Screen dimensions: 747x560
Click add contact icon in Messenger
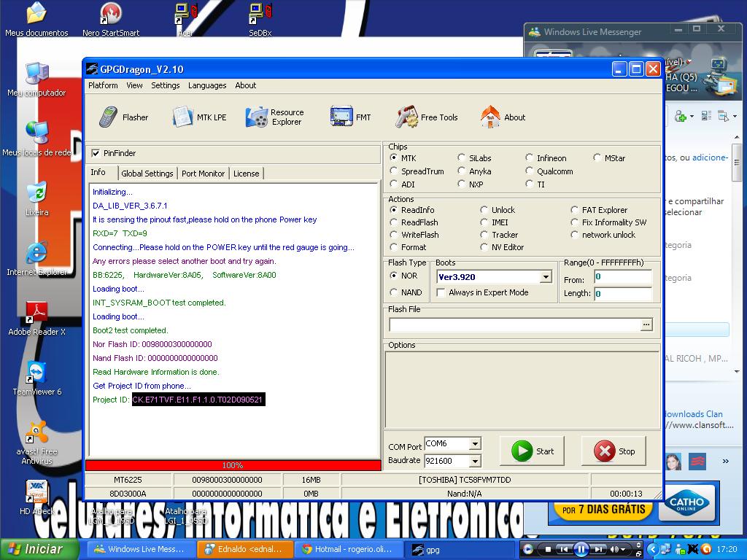[x=681, y=116]
